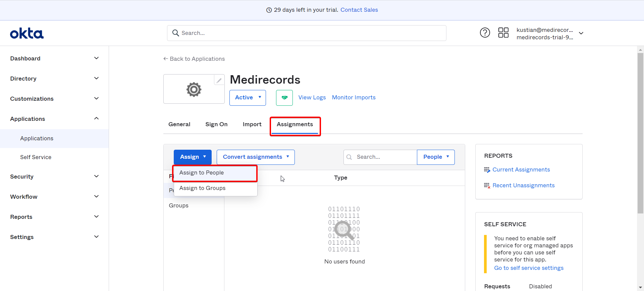Image resolution: width=644 pixels, height=291 pixels.
Task: Open Go to self service settings link
Action: click(529, 268)
